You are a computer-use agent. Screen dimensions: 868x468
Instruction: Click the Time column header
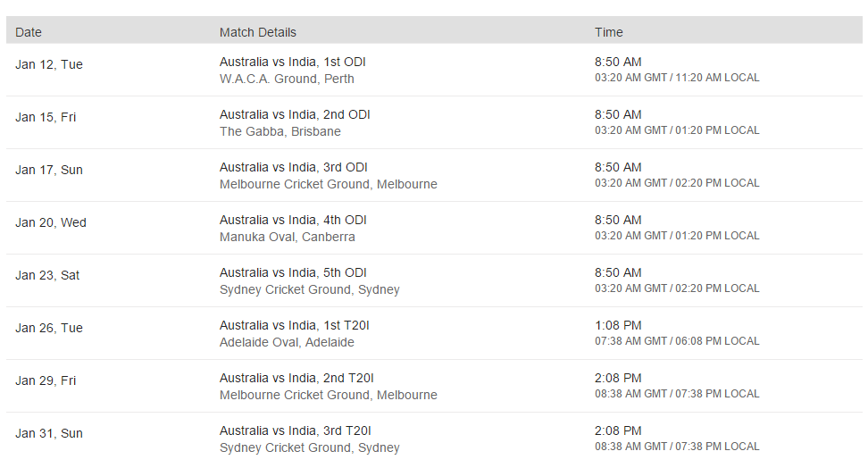pyautogui.click(x=609, y=32)
